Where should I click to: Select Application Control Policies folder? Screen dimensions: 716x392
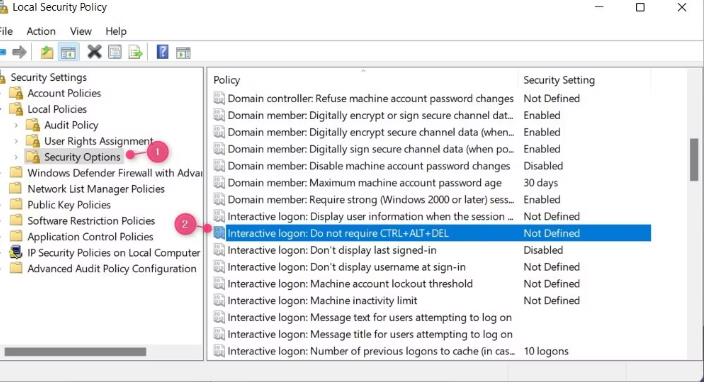[x=90, y=237]
